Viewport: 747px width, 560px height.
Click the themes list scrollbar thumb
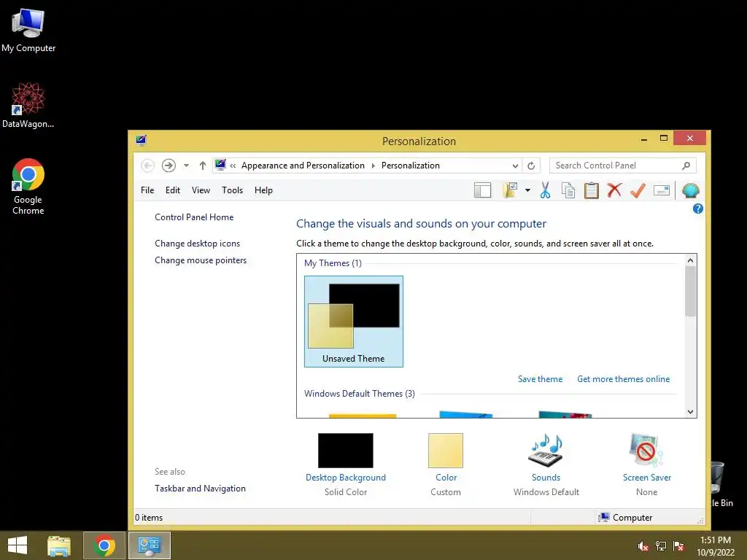(690, 291)
